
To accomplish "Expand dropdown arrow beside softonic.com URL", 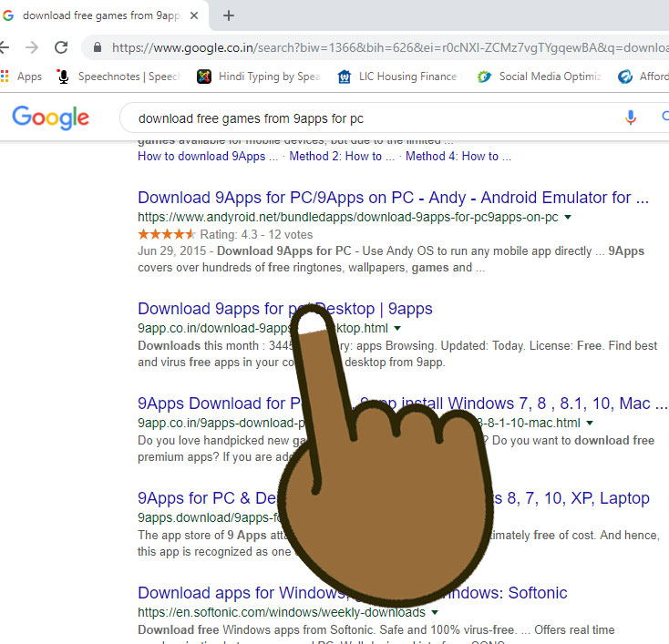I will click(435, 613).
